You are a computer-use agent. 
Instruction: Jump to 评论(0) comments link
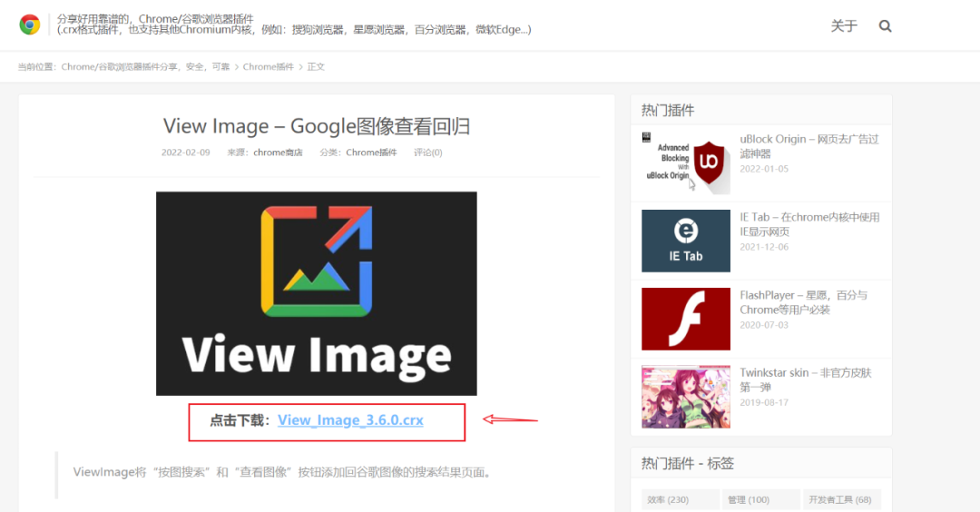[428, 153]
